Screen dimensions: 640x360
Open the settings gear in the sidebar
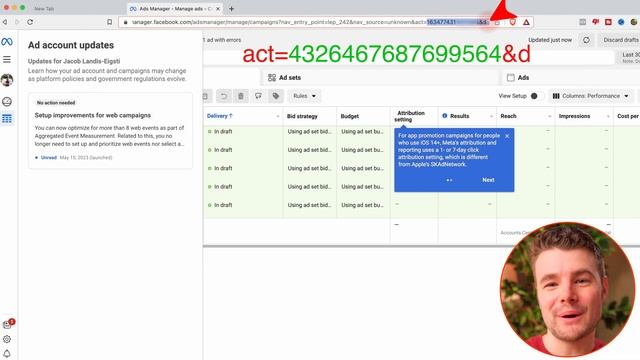pyautogui.click(x=7, y=339)
